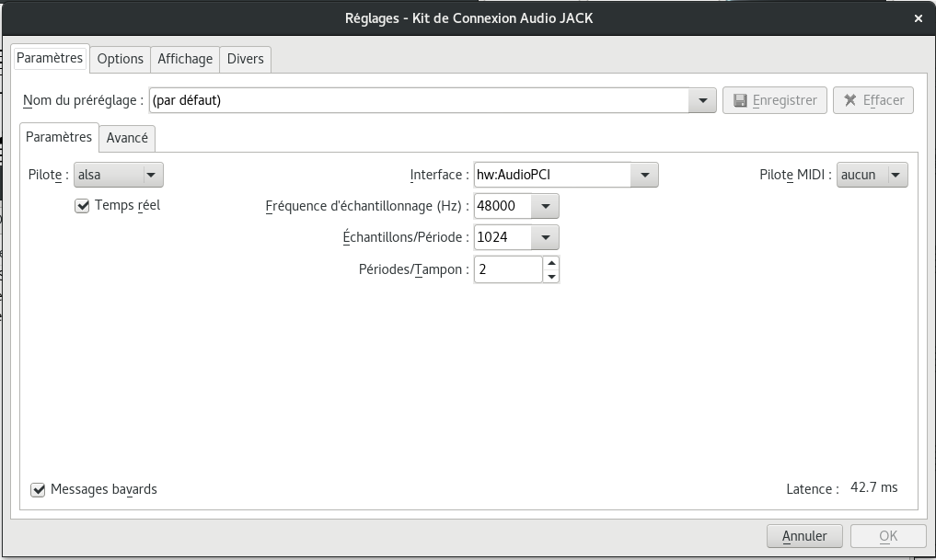Click the floppy disk icon on Enregistrer
The width and height of the screenshot is (936, 560).
[740, 100]
